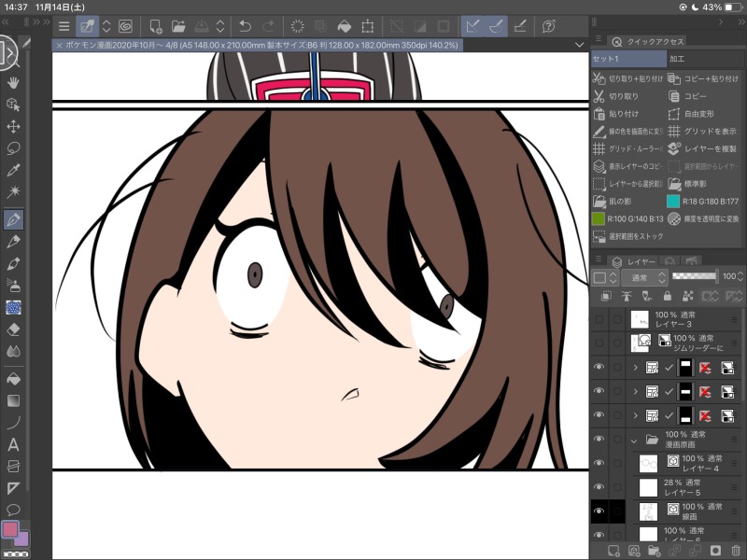Show the hidden ジムリーダーに layer
The image size is (747, 560).
(x=599, y=343)
